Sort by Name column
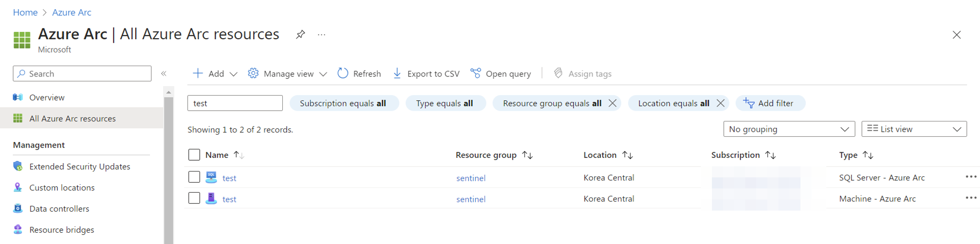The image size is (980, 244). click(224, 155)
